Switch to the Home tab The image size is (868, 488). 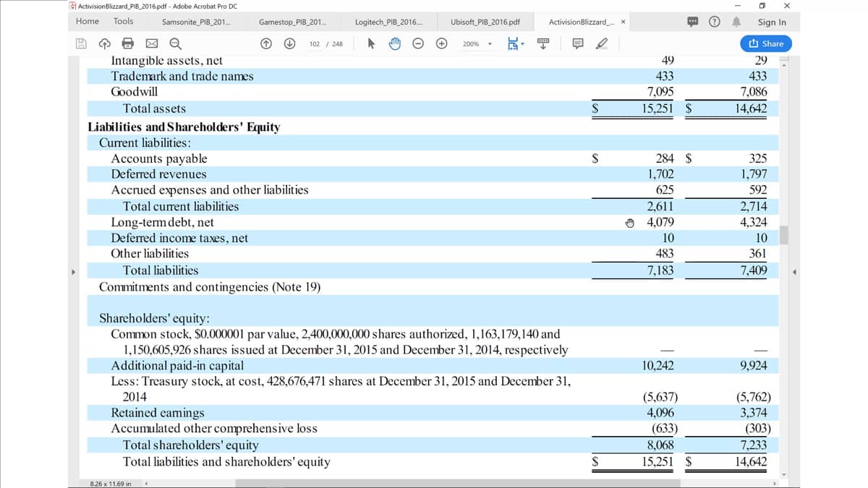(88, 22)
